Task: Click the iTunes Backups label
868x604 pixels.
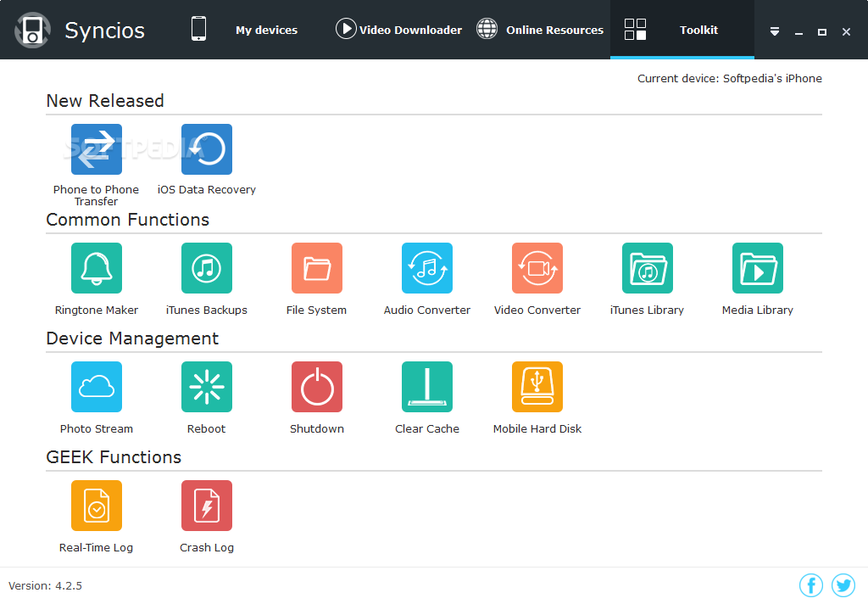Action: pos(207,310)
